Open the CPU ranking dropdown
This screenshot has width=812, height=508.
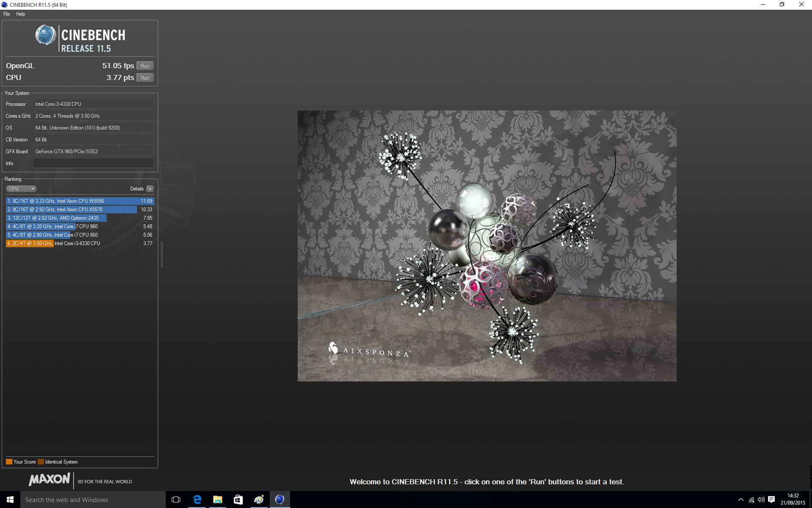click(x=21, y=189)
